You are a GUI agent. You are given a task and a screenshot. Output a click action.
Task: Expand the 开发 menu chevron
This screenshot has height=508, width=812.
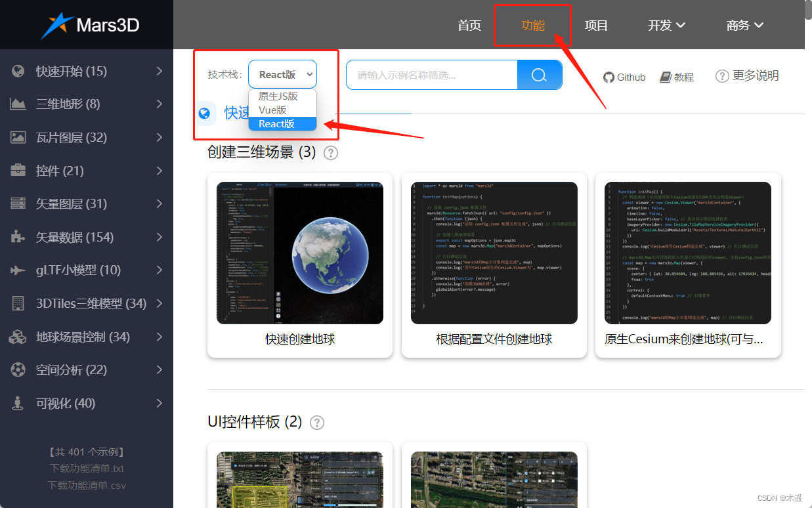[x=680, y=25]
